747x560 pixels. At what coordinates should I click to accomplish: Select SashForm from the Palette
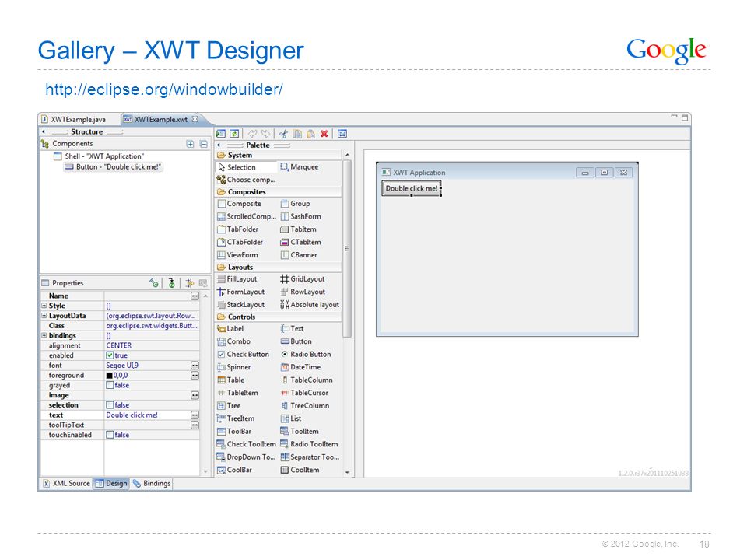coord(300,217)
